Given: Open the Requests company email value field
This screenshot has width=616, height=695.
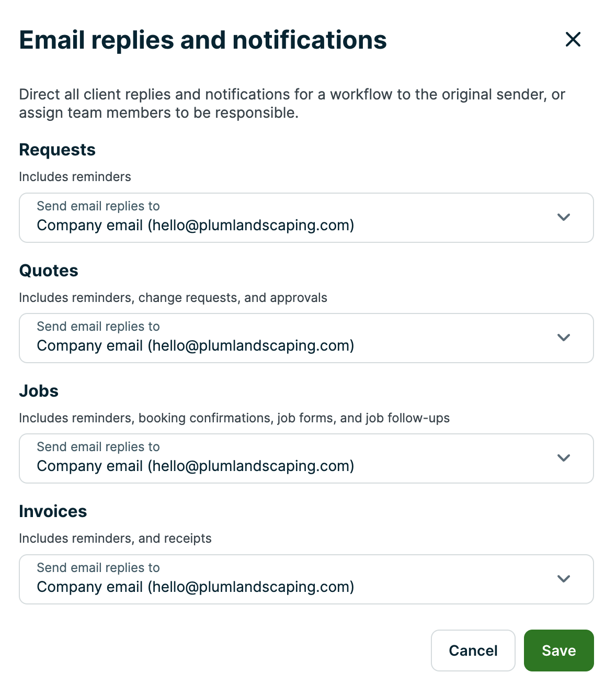Looking at the screenshot, I should pos(196,226).
